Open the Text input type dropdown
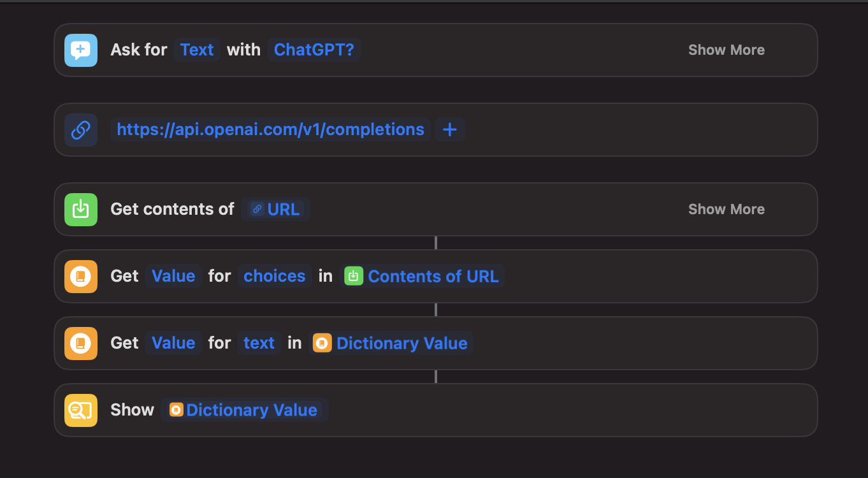The height and width of the screenshot is (478, 868). pyautogui.click(x=197, y=50)
